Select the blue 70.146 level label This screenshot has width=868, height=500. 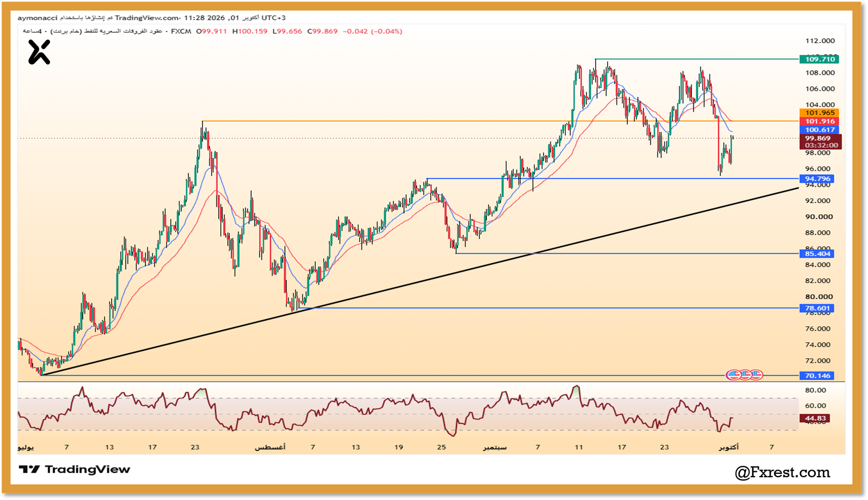point(817,376)
